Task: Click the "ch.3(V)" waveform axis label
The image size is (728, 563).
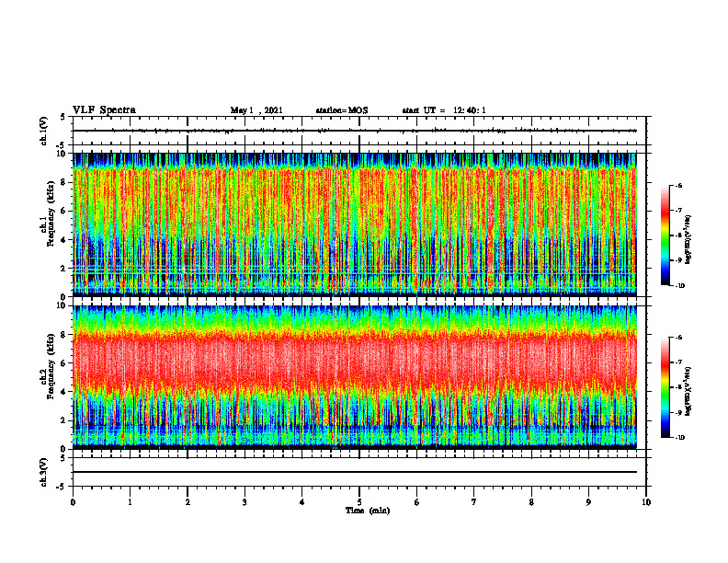Action: pyautogui.click(x=44, y=473)
